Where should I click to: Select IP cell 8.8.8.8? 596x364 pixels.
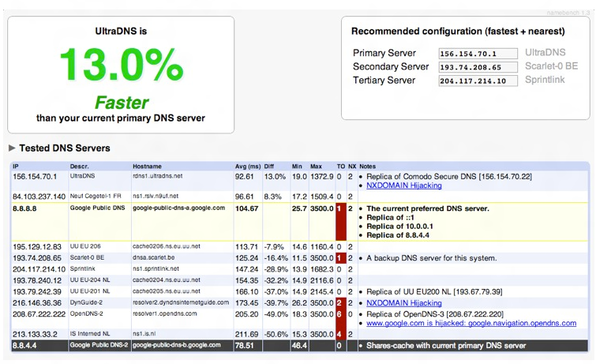coord(24,208)
